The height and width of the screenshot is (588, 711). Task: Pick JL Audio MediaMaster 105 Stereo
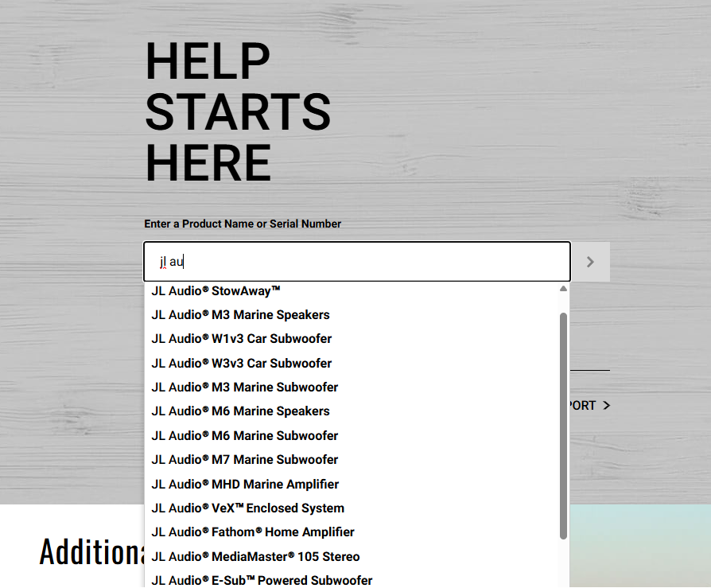click(255, 557)
